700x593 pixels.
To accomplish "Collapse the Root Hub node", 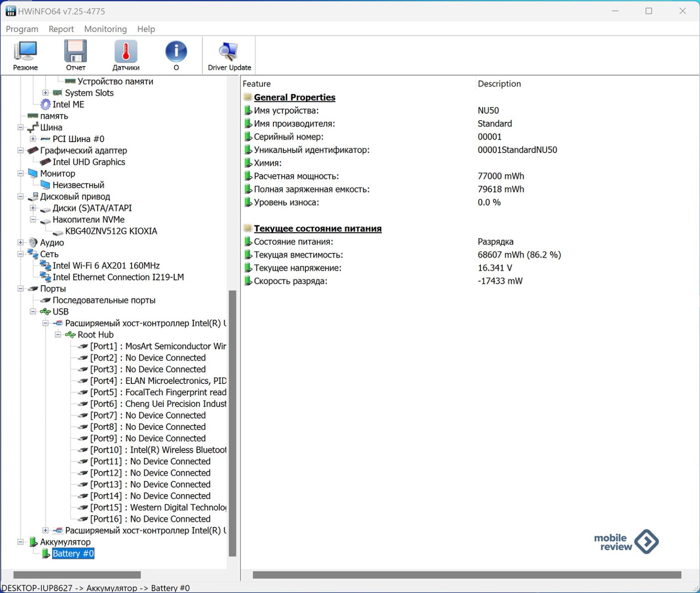I will (58, 335).
